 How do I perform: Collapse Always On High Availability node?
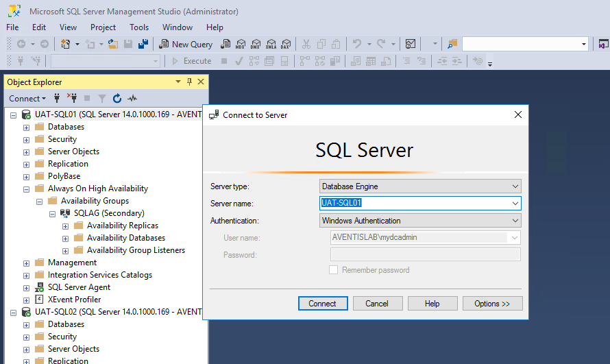26,189
